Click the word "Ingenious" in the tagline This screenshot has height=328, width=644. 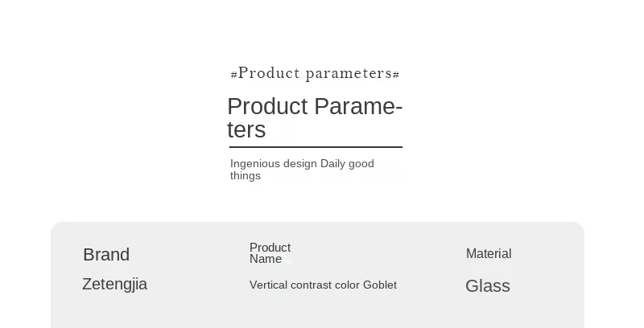[x=255, y=163]
